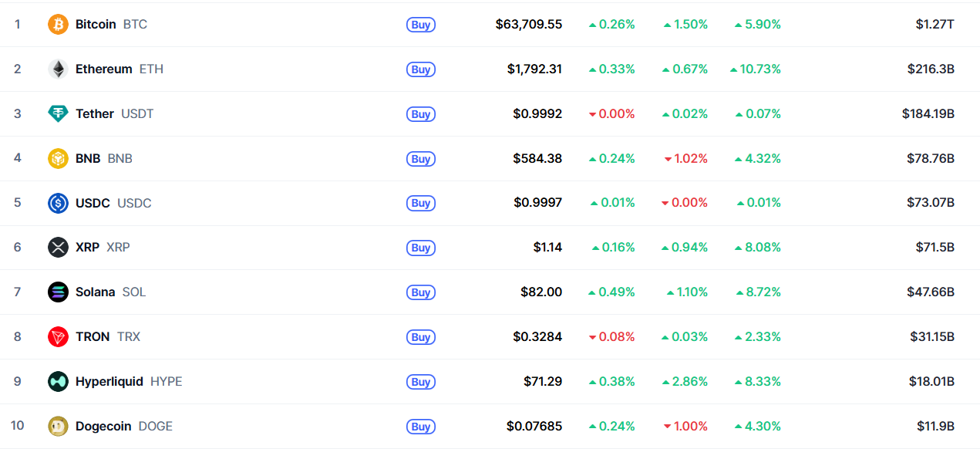Click the Ethereum diamond logo
980x449 pixels.
tap(58, 69)
